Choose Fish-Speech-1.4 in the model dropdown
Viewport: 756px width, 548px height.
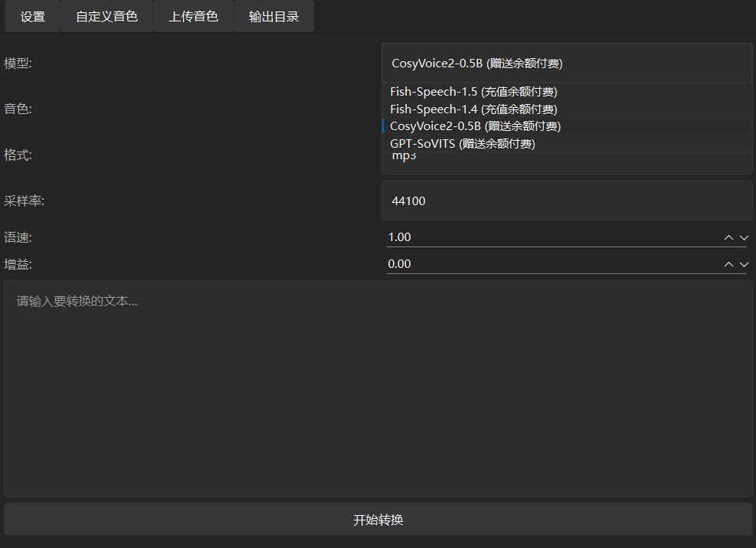(x=567, y=109)
